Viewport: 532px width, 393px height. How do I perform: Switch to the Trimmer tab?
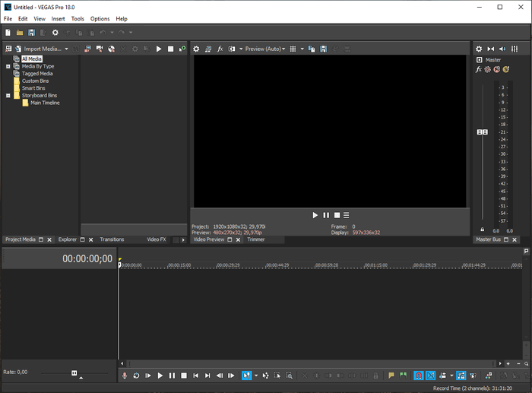click(x=256, y=239)
